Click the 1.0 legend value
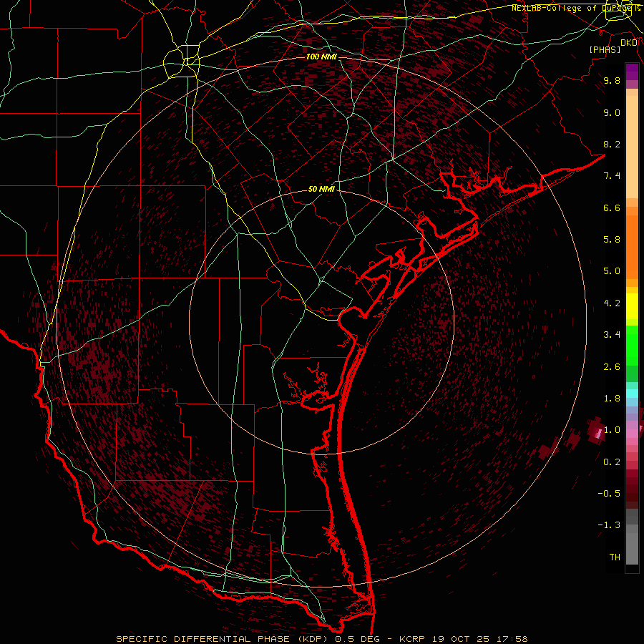The width and height of the screenshot is (644, 644). (612, 430)
